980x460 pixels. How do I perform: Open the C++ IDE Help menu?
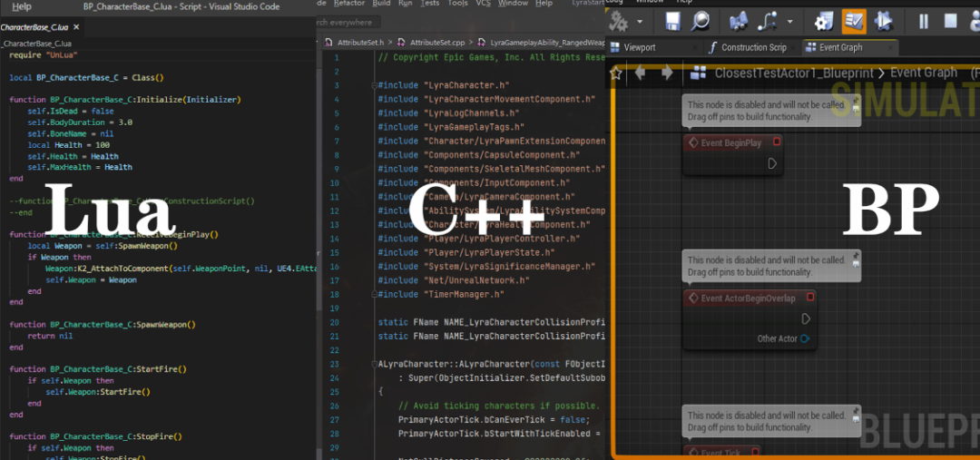[x=544, y=3]
